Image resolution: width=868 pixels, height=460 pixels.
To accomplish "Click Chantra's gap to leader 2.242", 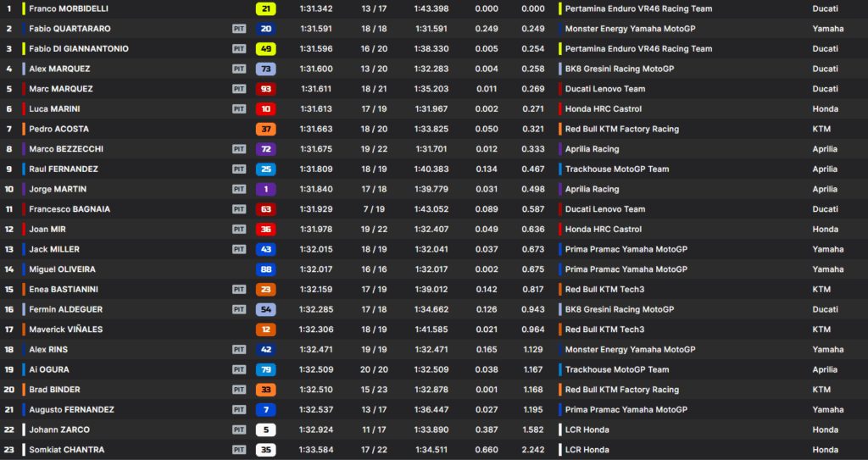I will [533, 450].
